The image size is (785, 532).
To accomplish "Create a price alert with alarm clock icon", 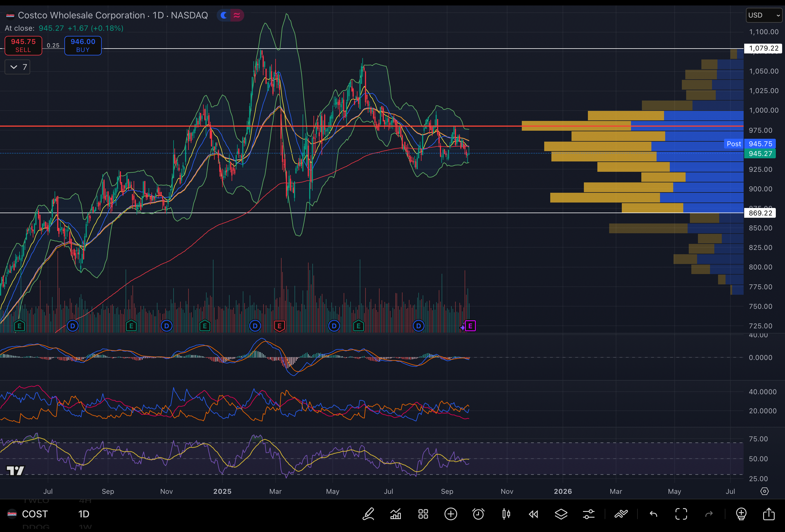I will point(478,514).
